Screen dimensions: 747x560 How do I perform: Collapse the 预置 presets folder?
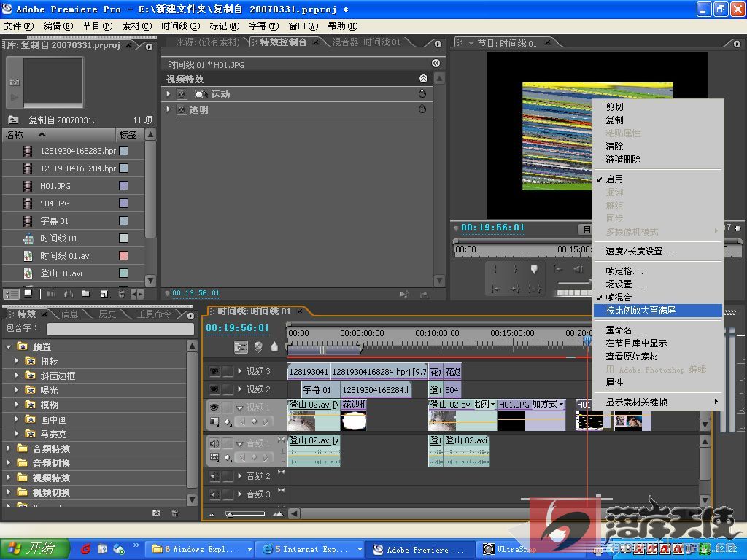(9, 346)
